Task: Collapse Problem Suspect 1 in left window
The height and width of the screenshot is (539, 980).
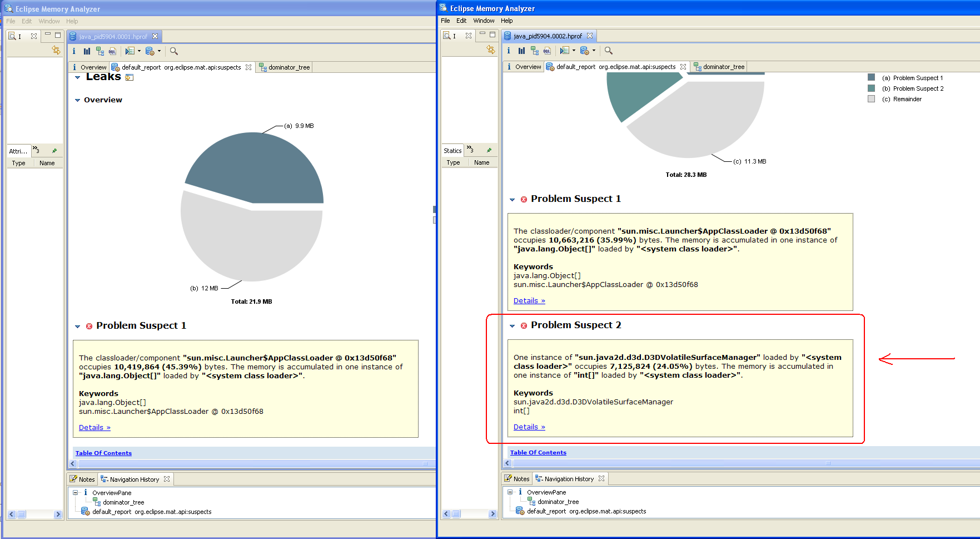Action: click(78, 327)
